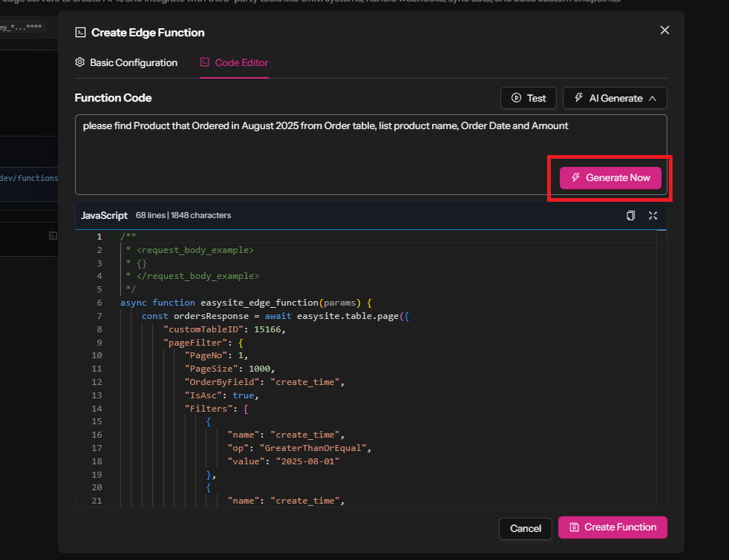Click the customTableID value 15166 in code

click(267, 329)
